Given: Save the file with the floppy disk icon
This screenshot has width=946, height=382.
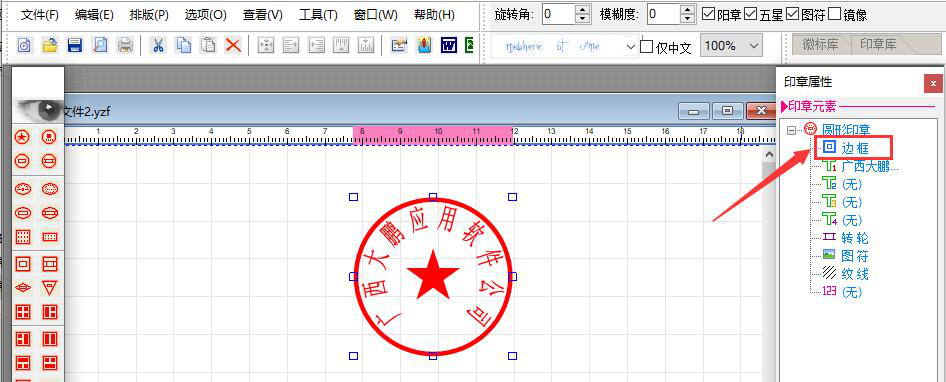Looking at the screenshot, I should coord(74,45).
